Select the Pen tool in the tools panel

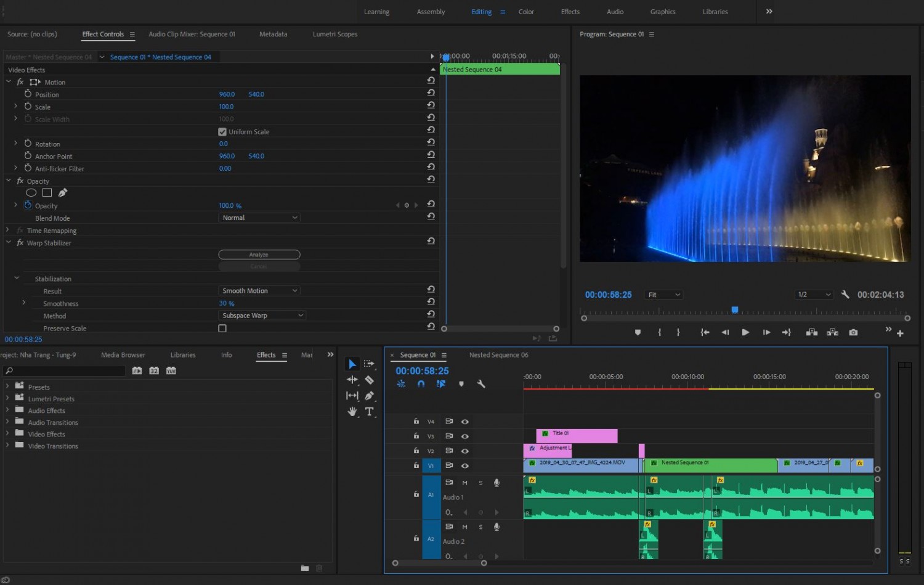click(x=369, y=396)
